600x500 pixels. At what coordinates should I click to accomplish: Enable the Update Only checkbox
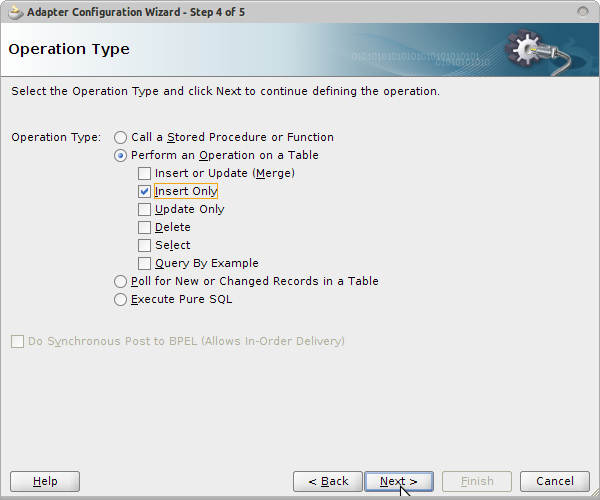[144, 209]
